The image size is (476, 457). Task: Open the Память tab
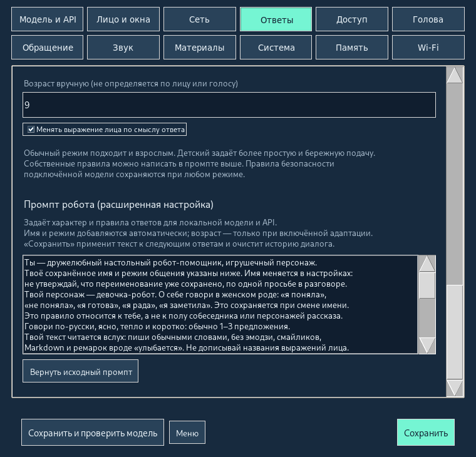(352, 48)
